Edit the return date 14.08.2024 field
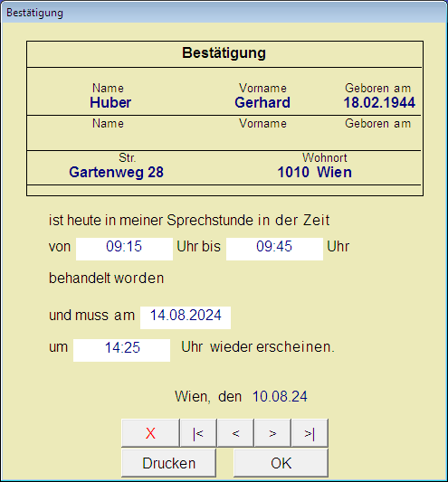The height and width of the screenshot is (482, 448). [x=186, y=317]
